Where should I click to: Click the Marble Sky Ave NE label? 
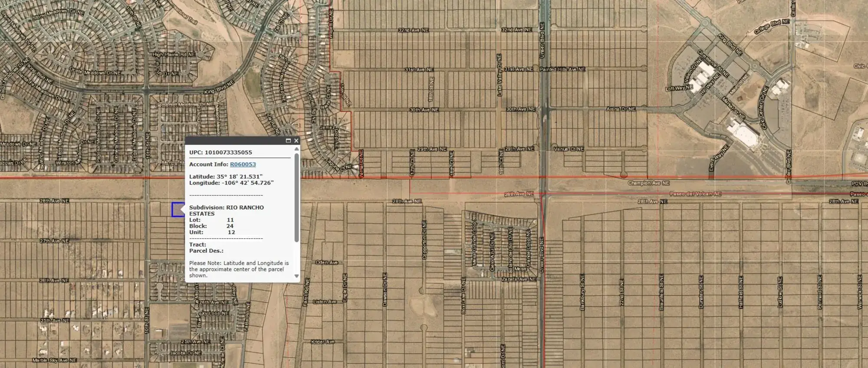pos(55,360)
